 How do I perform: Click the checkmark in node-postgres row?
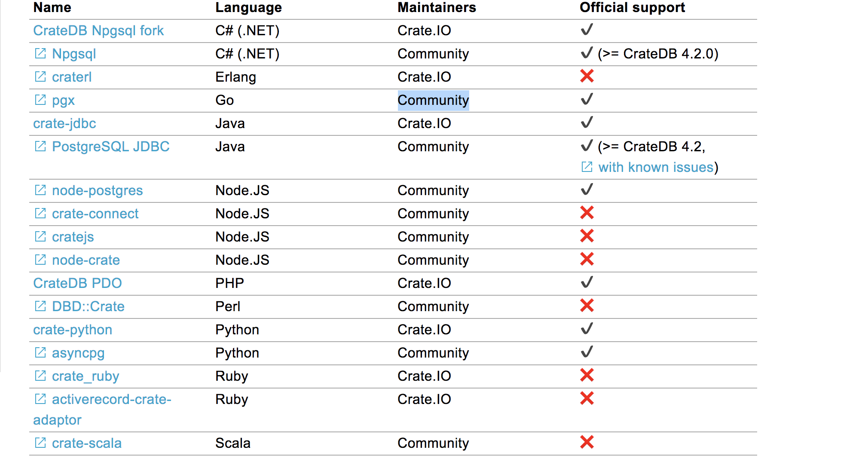587,190
